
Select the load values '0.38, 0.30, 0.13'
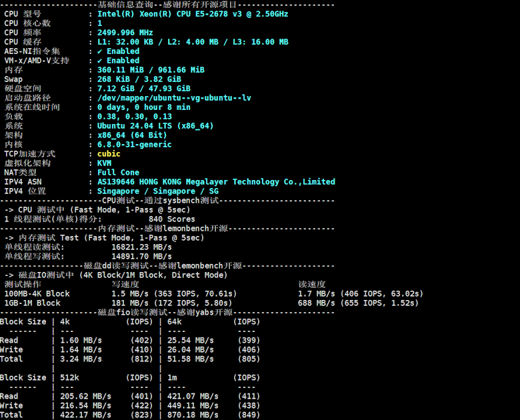[x=135, y=117]
